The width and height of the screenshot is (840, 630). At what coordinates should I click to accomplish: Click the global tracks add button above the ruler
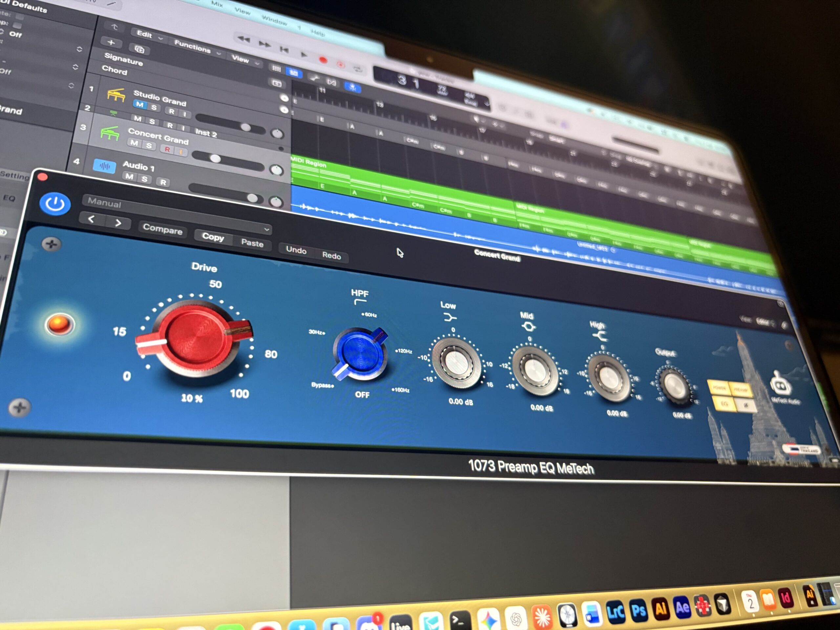277,84
